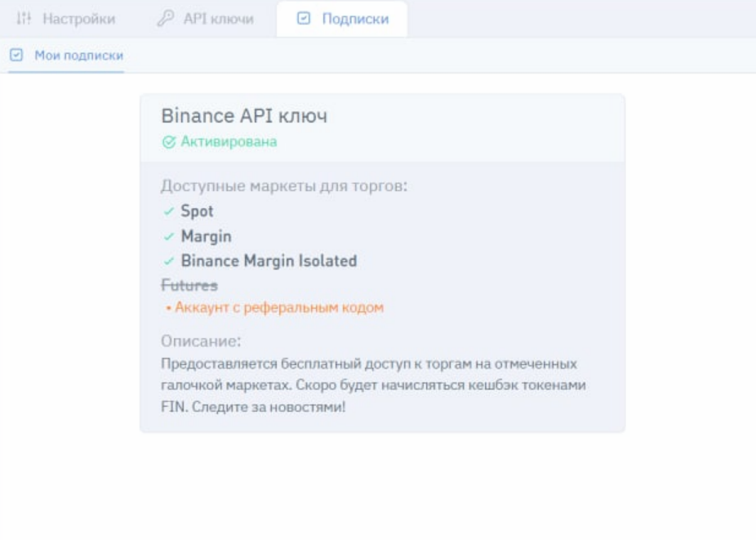
Task: Open the Мои подписки sub-tab
Action: coord(66,56)
